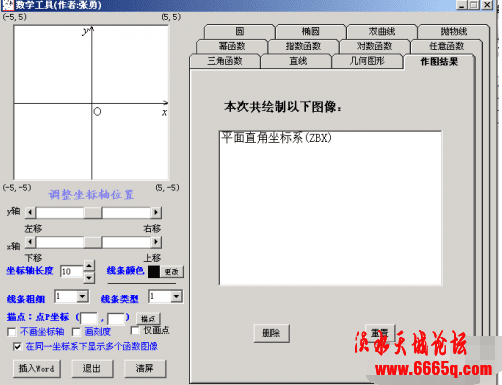Click the x轴 scrollbar thumb
The width and height of the screenshot is (502, 385).
coord(93,242)
